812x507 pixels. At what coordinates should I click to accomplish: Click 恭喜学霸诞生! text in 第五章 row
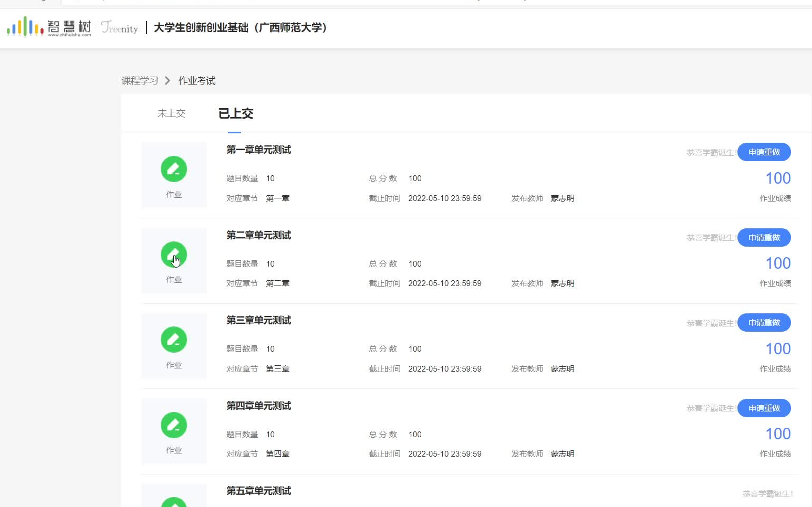tap(767, 494)
